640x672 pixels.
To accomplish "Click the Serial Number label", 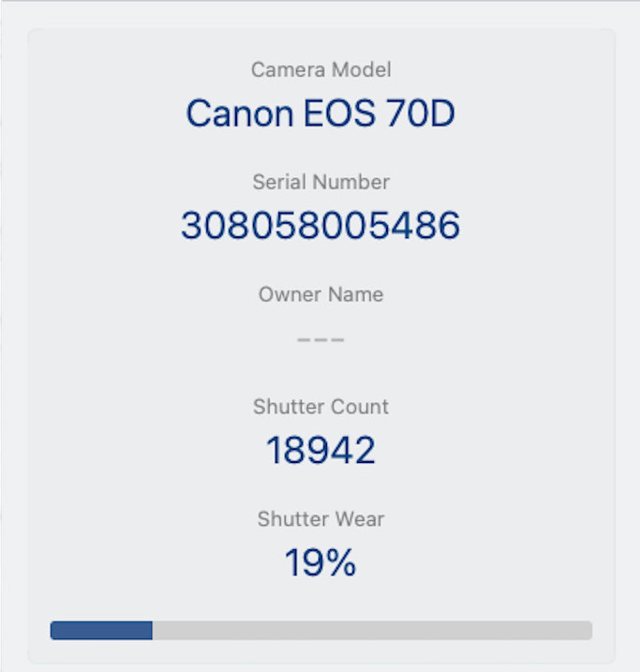I will pos(321,182).
